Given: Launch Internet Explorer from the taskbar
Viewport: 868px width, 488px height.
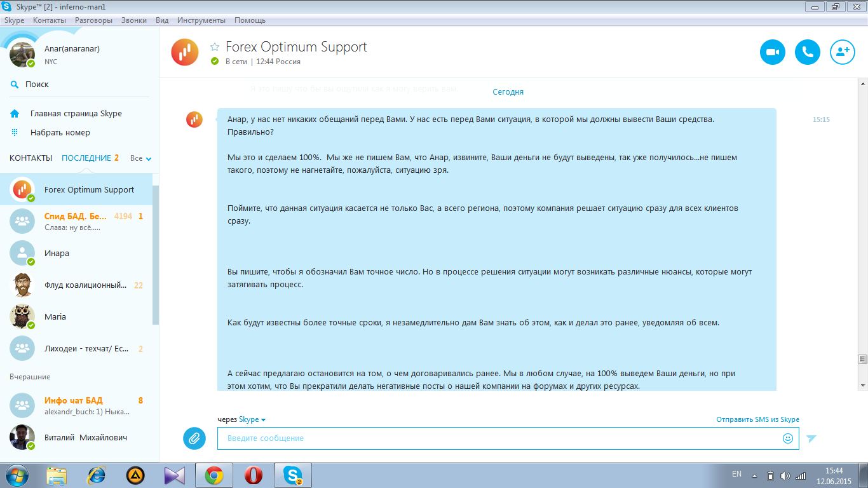Looking at the screenshot, I should tap(96, 475).
